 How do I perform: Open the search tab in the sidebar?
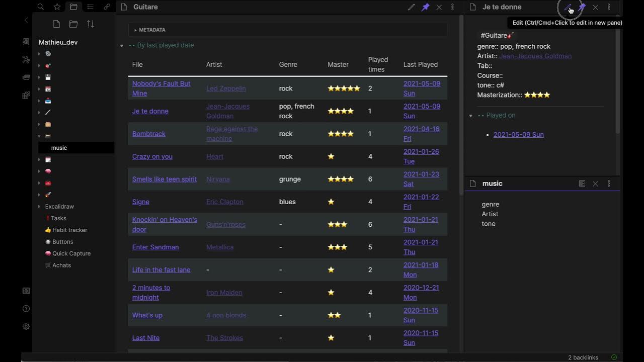tap(41, 7)
